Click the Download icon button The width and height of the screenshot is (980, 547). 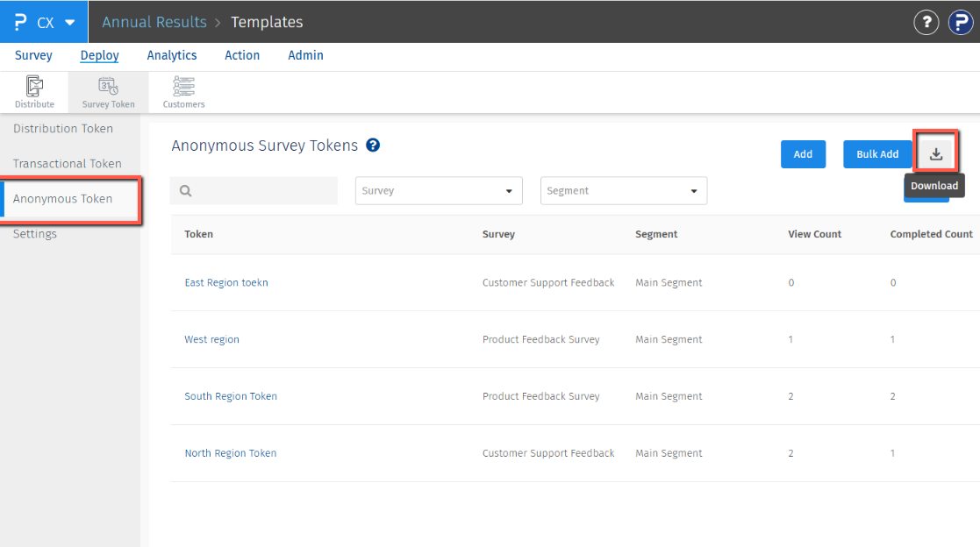(x=936, y=153)
